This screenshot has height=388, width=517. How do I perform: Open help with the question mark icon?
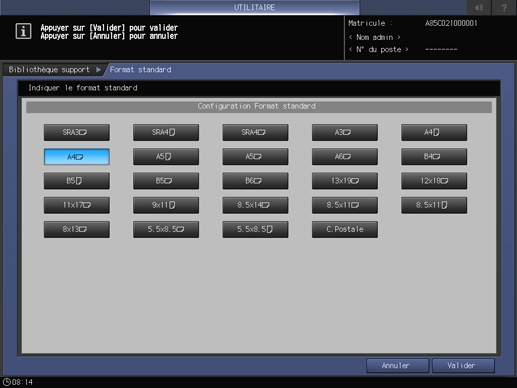pos(504,7)
